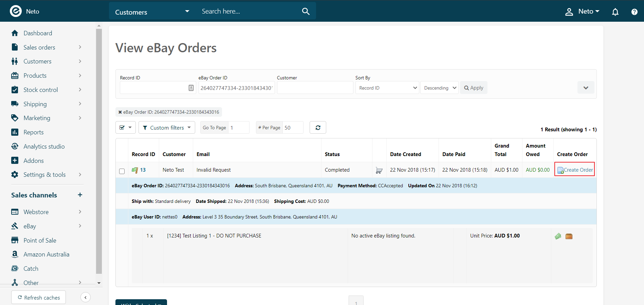Expand the Products submenu arrow

(80, 75)
